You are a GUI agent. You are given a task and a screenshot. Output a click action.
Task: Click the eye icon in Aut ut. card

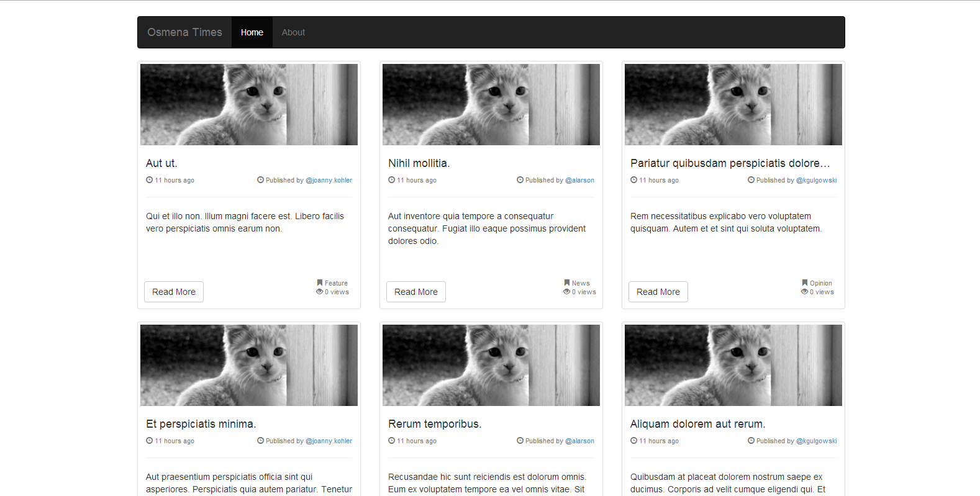tap(319, 292)
